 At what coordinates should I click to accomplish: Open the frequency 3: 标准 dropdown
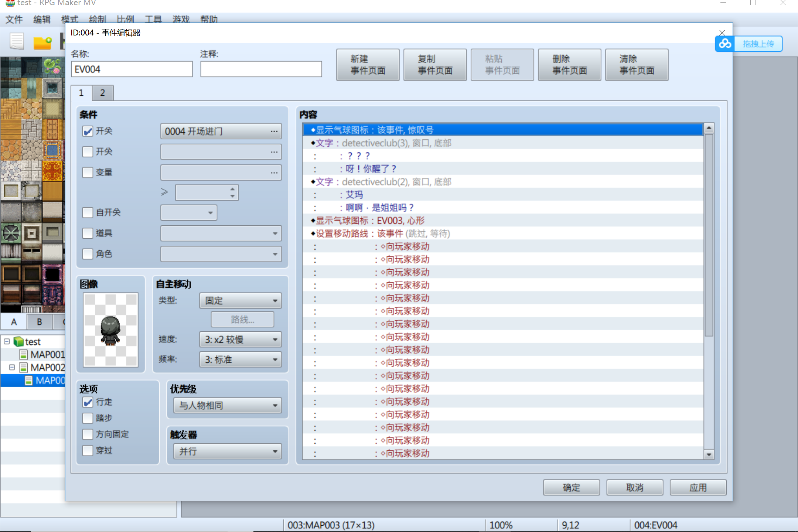241,359
